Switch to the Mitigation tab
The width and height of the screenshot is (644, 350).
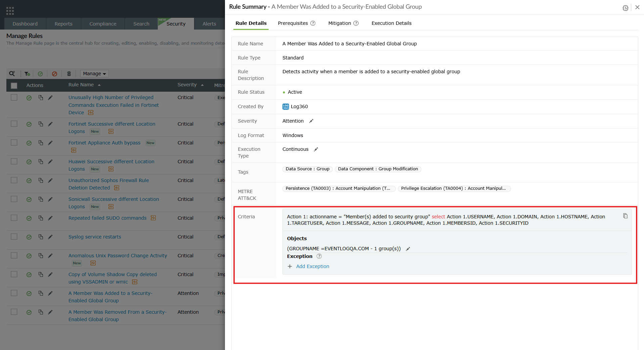(339, 23)
